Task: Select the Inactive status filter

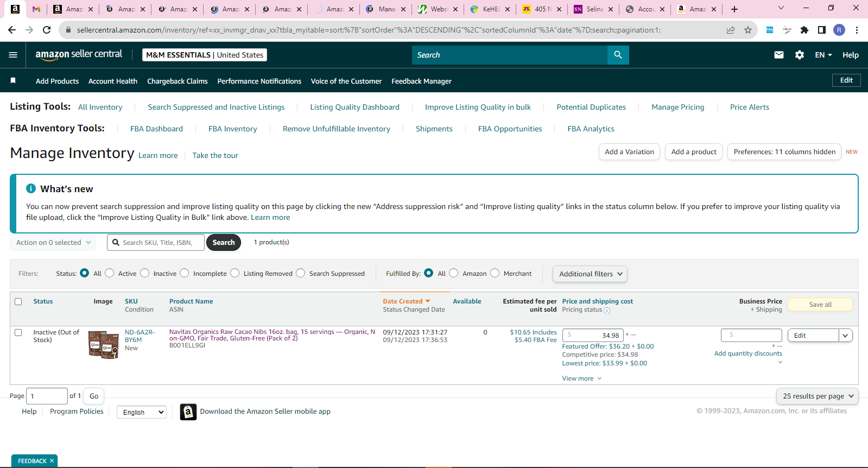Action: click(144, 273)
